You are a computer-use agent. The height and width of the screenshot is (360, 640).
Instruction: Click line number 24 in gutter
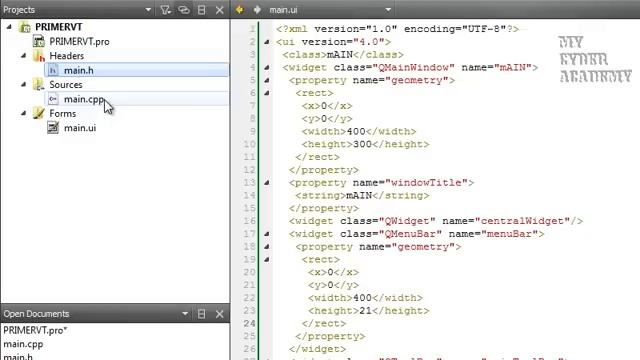pos(249,323)
